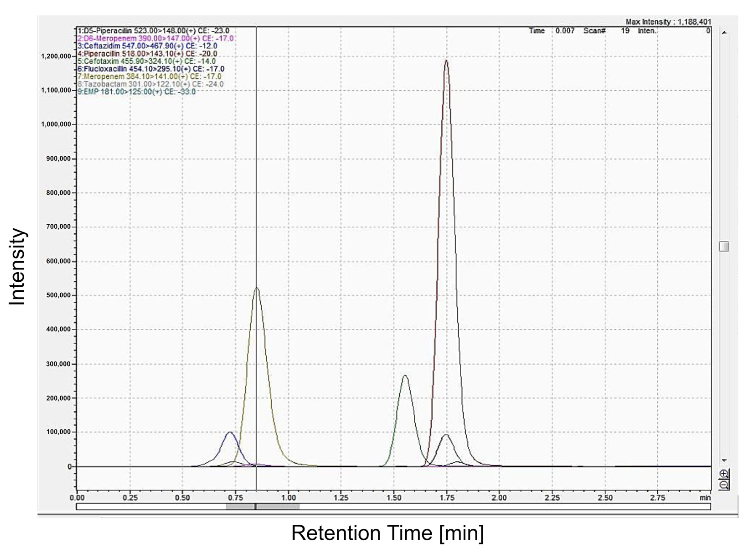Select the Meropenem 384.10>141.00 legend entry
The image size is (756, 552).
tap(149, 77)
